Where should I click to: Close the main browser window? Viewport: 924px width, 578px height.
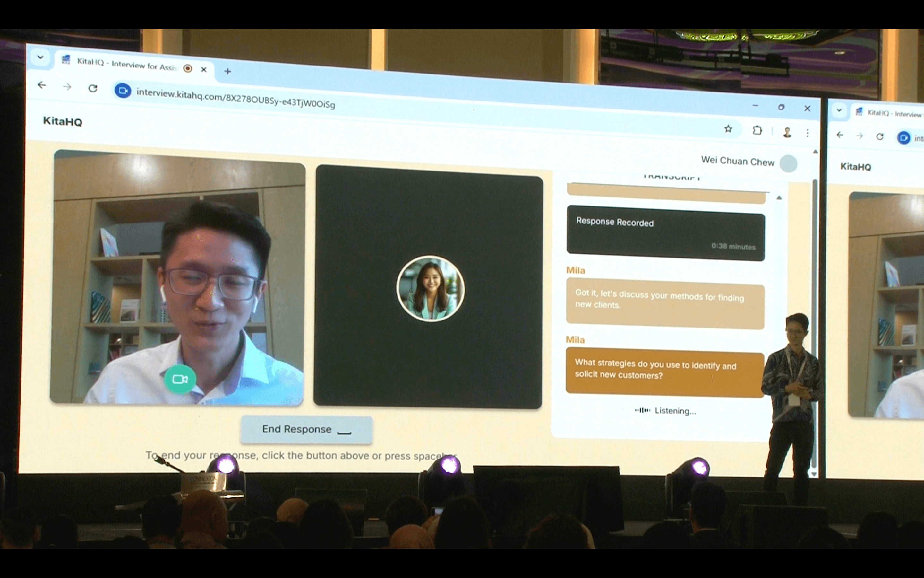pos(807,109)
